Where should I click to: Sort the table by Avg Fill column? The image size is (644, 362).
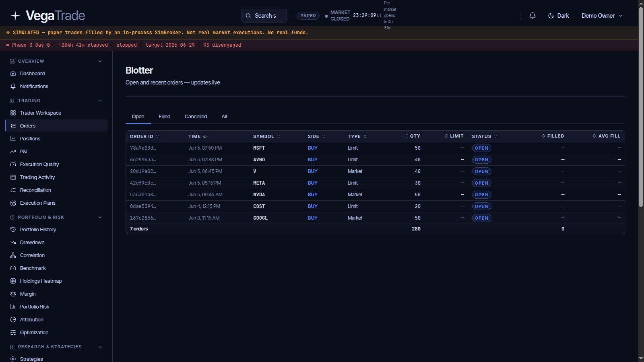607,136
